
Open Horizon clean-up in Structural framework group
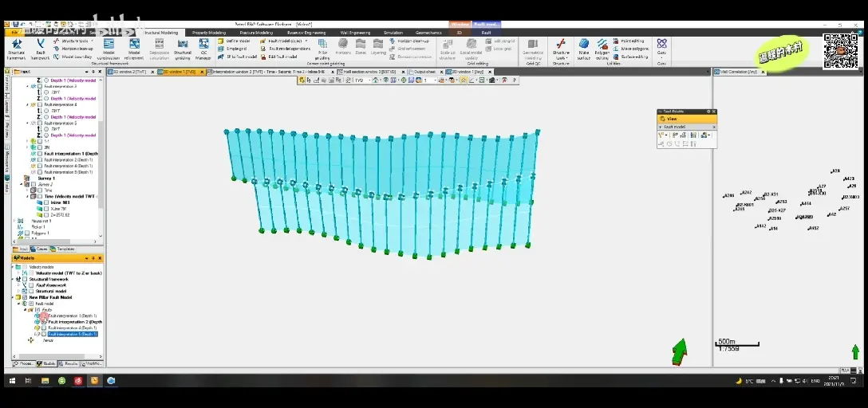point(73,49)
